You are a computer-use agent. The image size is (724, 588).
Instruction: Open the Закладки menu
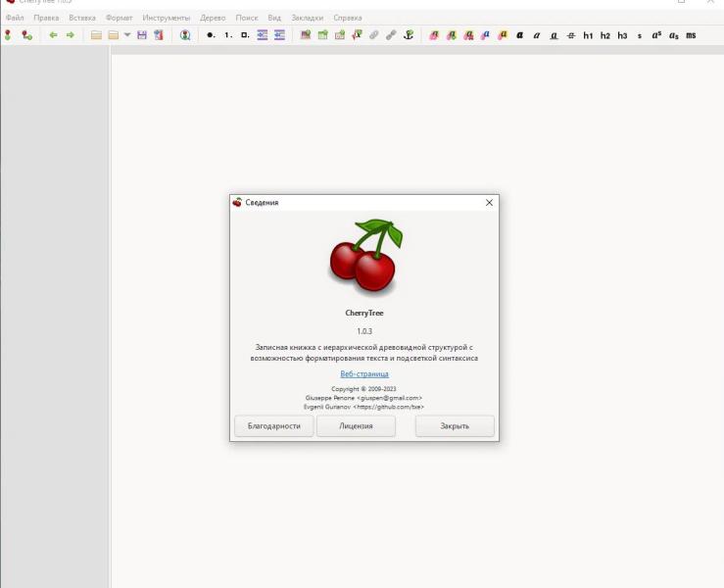pos(307,18)
